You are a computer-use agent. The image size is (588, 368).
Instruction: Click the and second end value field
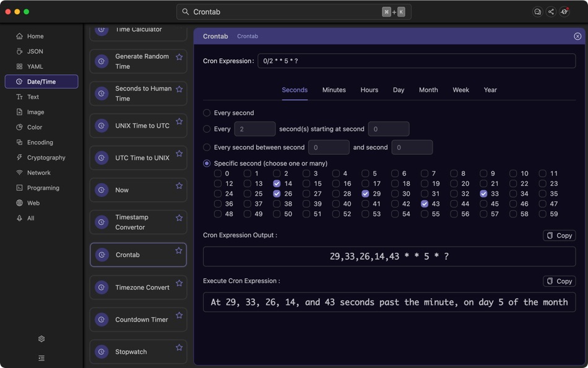(412, 147)
